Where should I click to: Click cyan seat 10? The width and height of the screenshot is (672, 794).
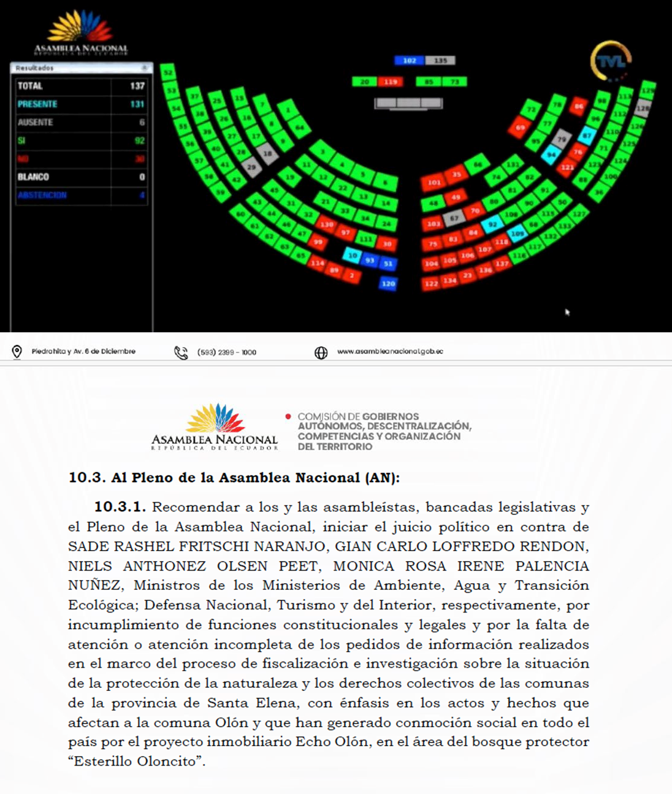(353, 255)
